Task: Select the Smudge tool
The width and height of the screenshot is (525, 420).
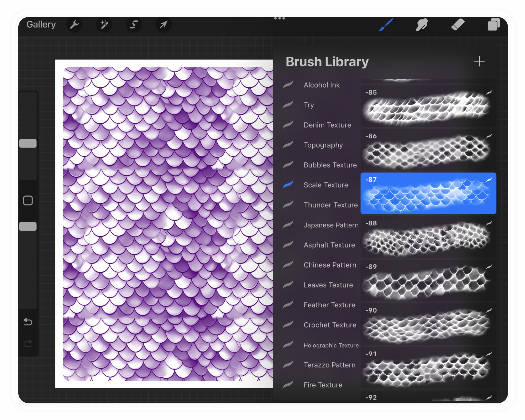Action: click(422, 25)
